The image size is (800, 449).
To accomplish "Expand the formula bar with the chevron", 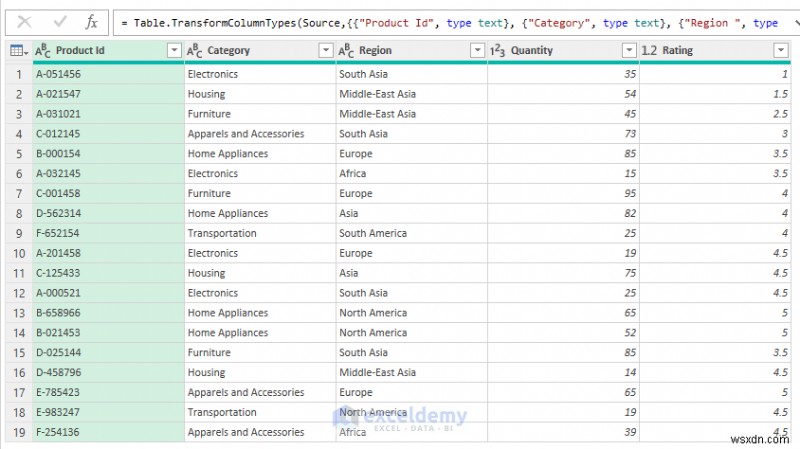I will pos(796,22).
